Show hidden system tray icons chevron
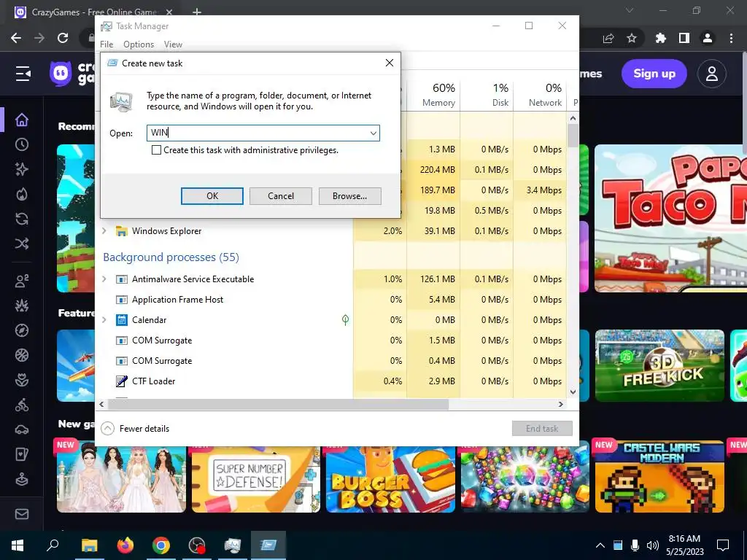The height and width of the screenshot is (560, 747). point(600,545)
